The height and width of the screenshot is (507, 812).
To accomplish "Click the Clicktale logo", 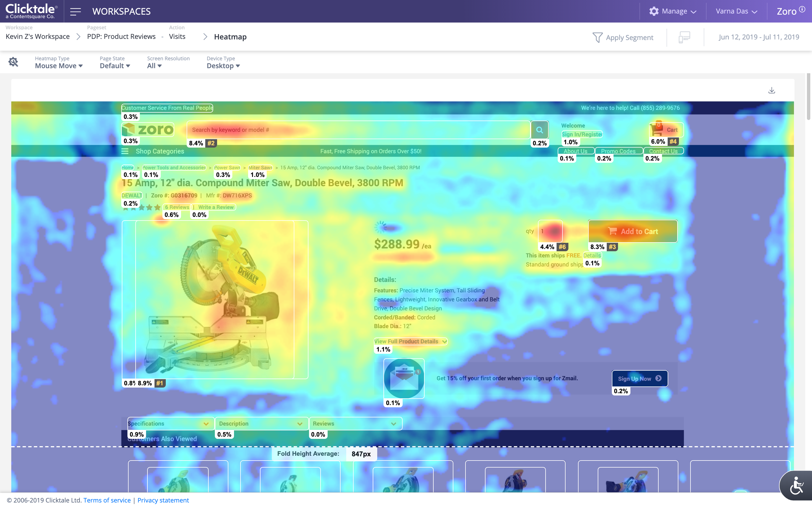I will [x=31, y=11].
